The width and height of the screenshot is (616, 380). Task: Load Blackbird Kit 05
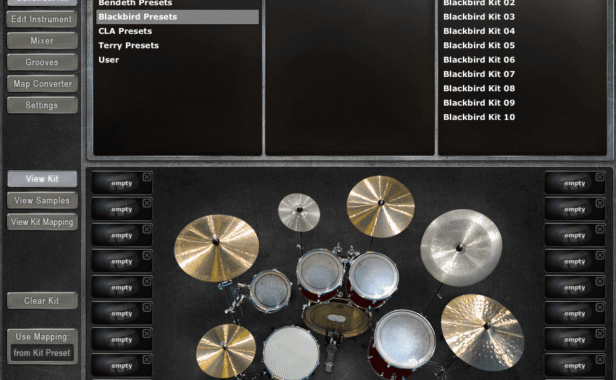[479, 46]
